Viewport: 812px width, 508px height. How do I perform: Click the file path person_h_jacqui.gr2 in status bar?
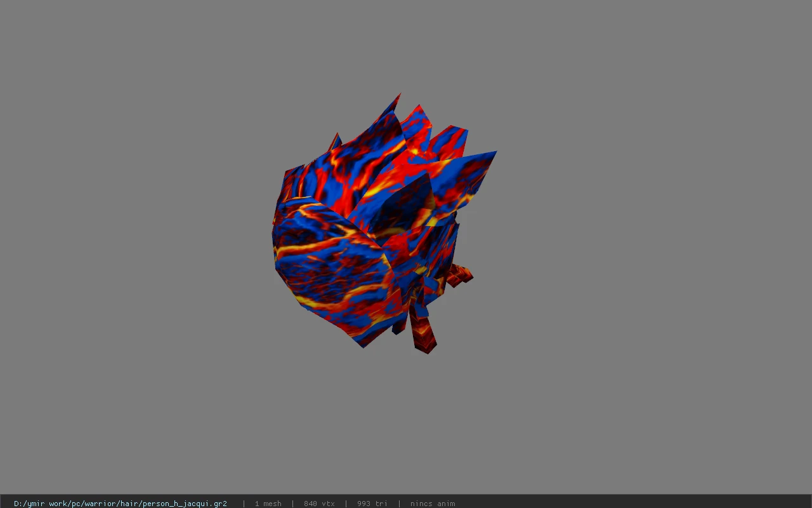[x=121, y=504]
